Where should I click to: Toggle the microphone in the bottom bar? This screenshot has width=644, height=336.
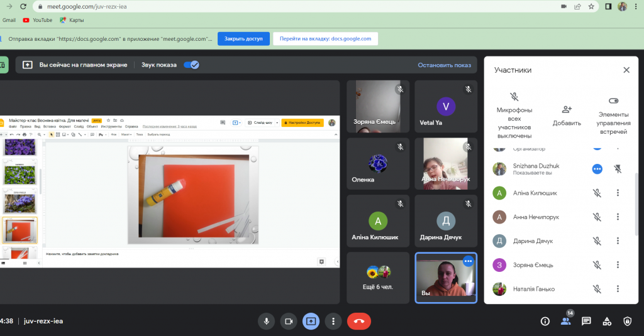(267, 321)
